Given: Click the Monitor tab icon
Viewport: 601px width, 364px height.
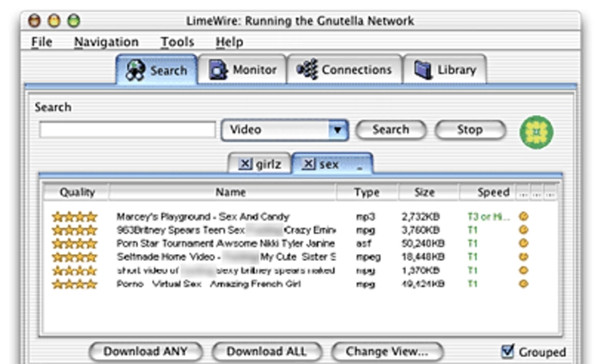Looking at the screenshot, I should tap(218, 70).
